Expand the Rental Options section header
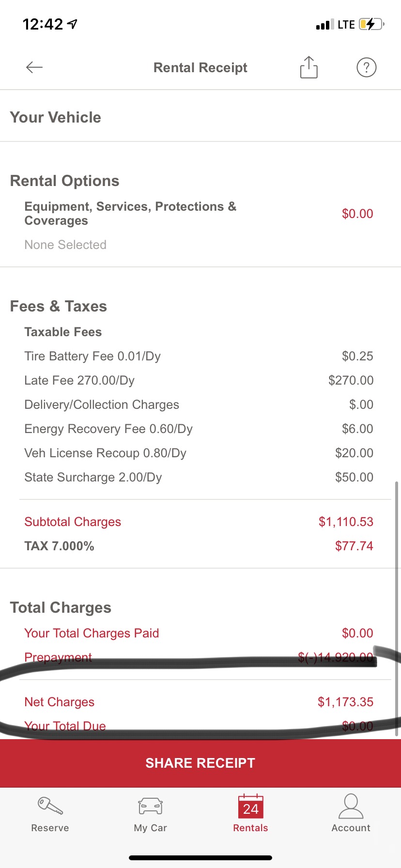Image resolution: width=401 pixels, height=868 pixels. (65, 181)
